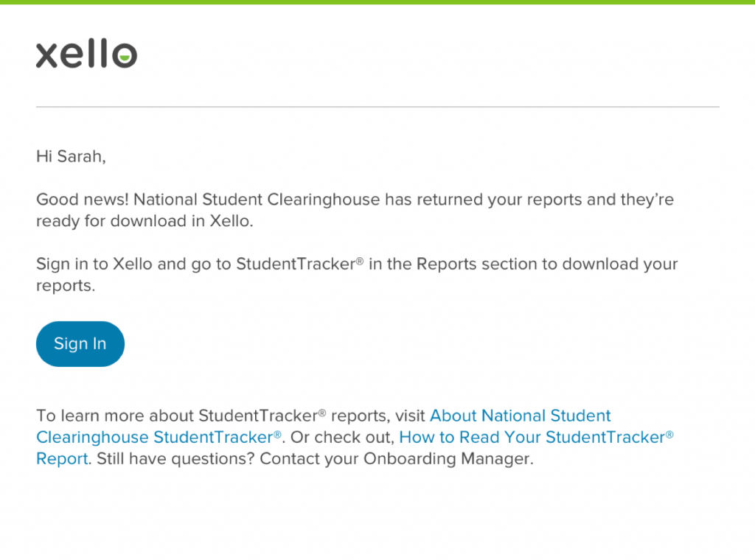The height and width of the screenshot is (560, 755).
Task: Click the green bar at the top
Action: [x=377, y=2]
